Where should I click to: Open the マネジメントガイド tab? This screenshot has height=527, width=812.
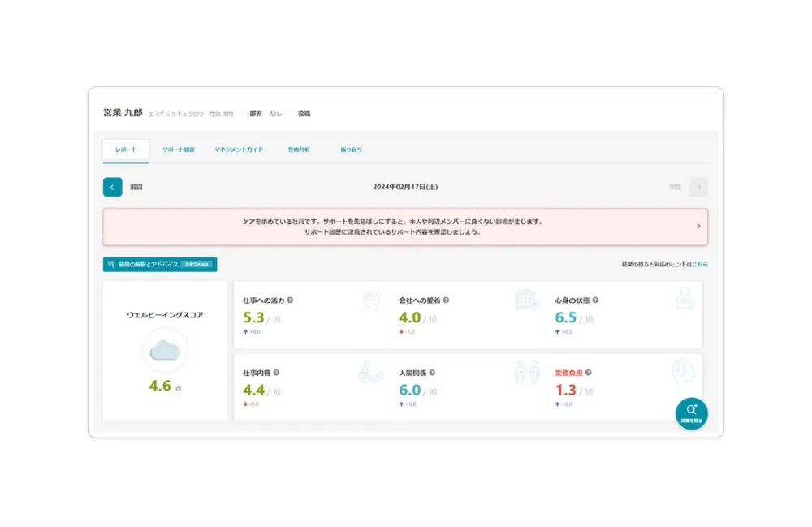(x=239, y=149)
